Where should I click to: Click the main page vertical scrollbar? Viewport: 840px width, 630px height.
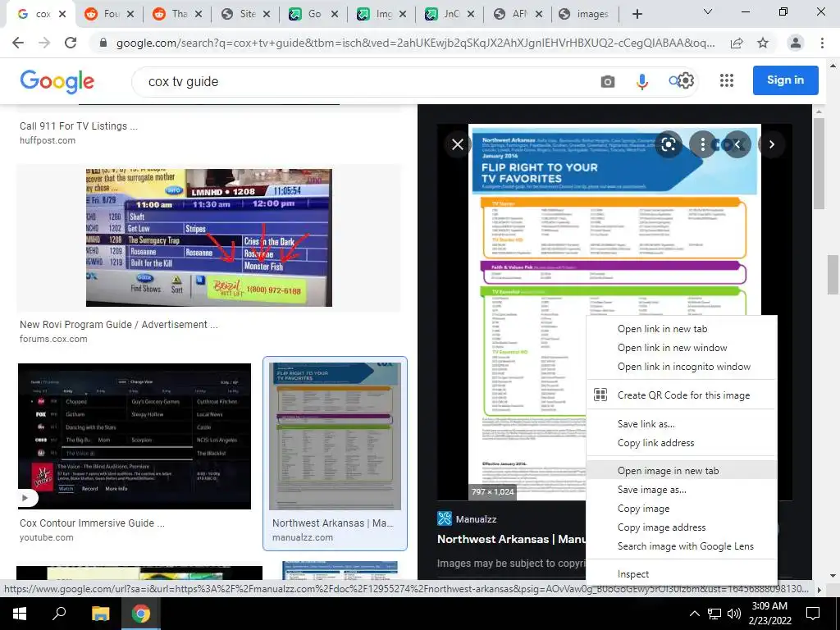pos(833,275)
